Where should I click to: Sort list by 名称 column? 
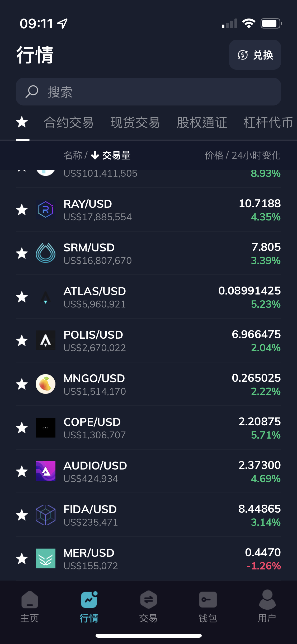click(73, 155)
